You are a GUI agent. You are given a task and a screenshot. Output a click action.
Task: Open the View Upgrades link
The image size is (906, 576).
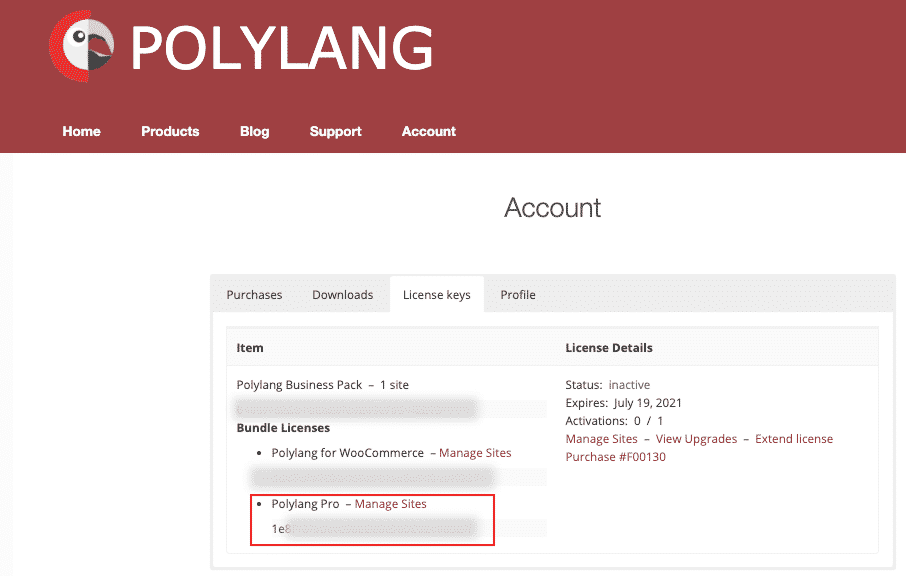click(x=696, y=438)
